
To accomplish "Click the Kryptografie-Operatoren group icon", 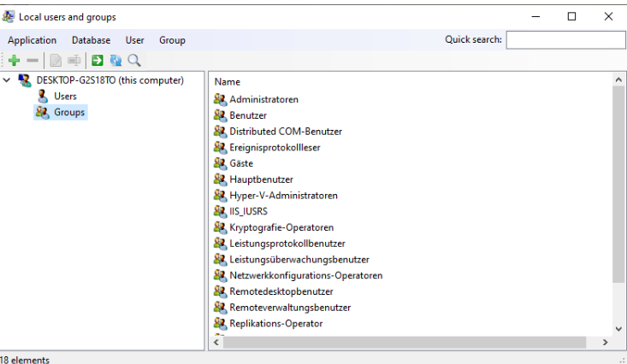I will pyautogui.click(x=220, y=227).
